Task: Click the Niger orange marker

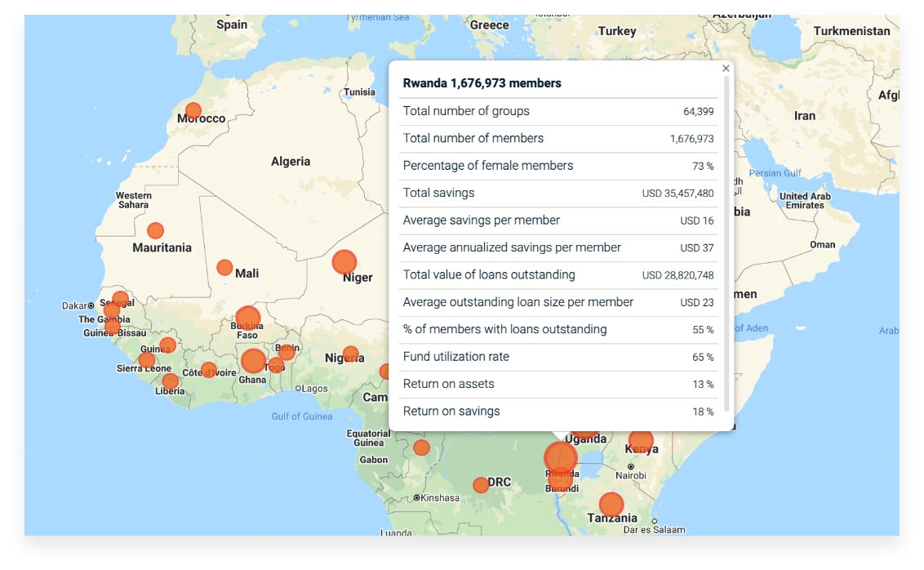Action: click(344, 262)
